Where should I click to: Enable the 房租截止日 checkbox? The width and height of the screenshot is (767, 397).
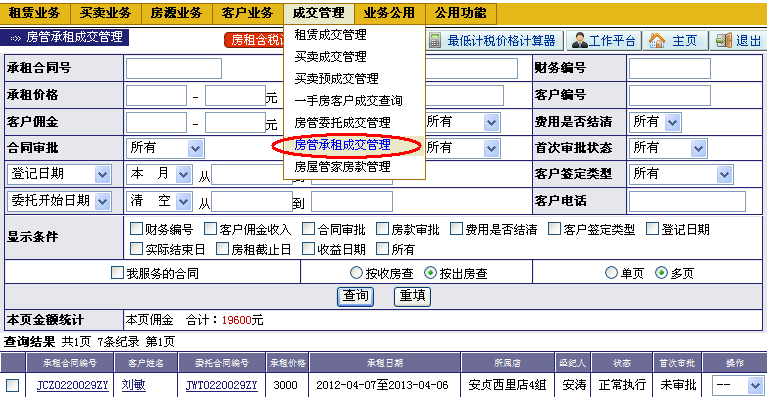(x=223, y=249)
